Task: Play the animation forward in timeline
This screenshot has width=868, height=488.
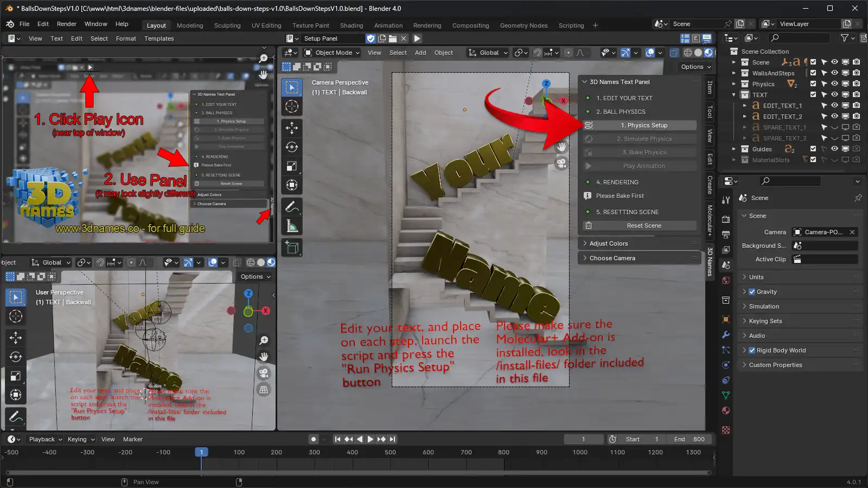Action: click(x=370, y=439)
